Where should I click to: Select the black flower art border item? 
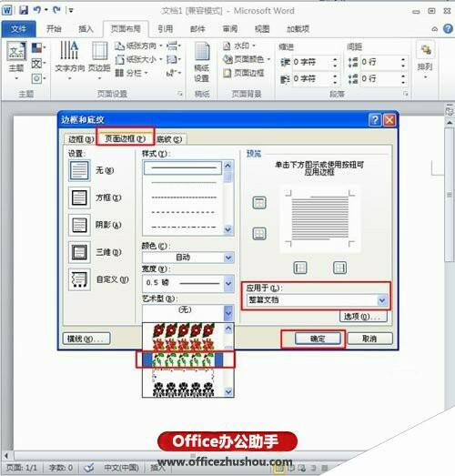tap(184, 390)
